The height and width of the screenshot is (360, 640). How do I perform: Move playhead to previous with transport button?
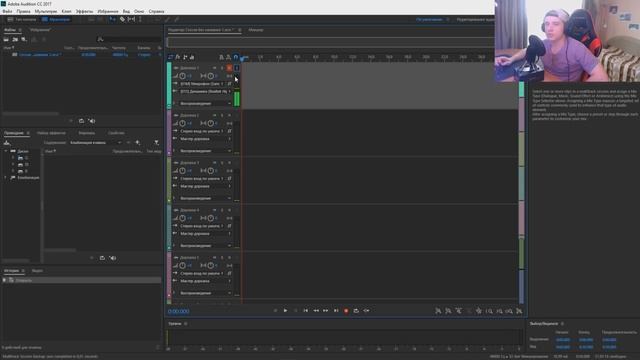point(305,311)
